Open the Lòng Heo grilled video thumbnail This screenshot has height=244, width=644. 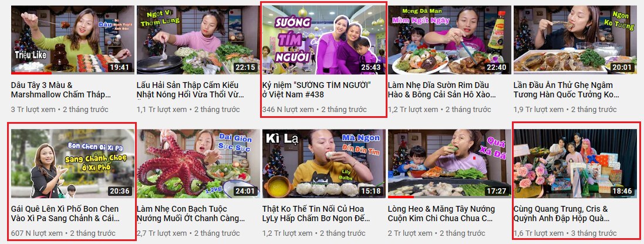click(450, 164)
